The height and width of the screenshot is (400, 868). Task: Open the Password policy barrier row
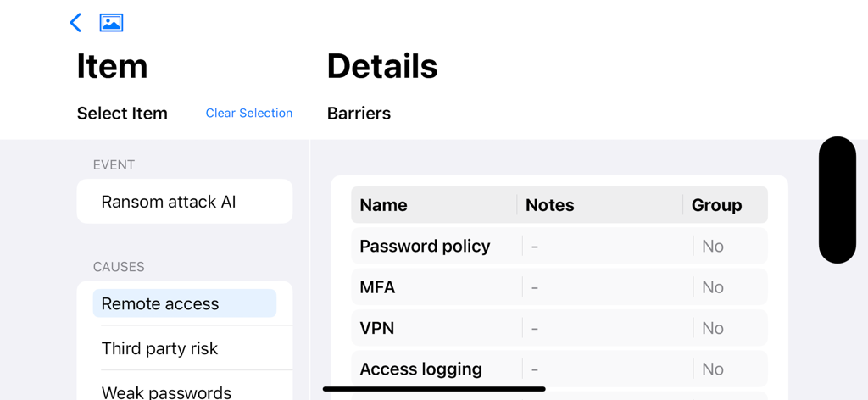click(x=425, y=246)
